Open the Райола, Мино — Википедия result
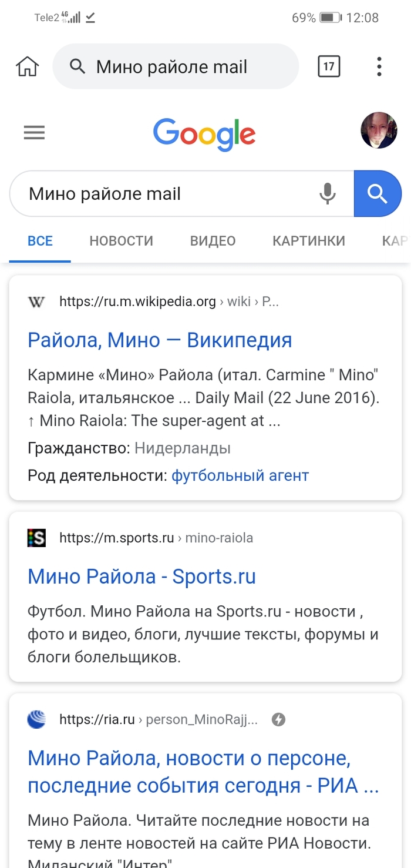 (x=160, y=340)
